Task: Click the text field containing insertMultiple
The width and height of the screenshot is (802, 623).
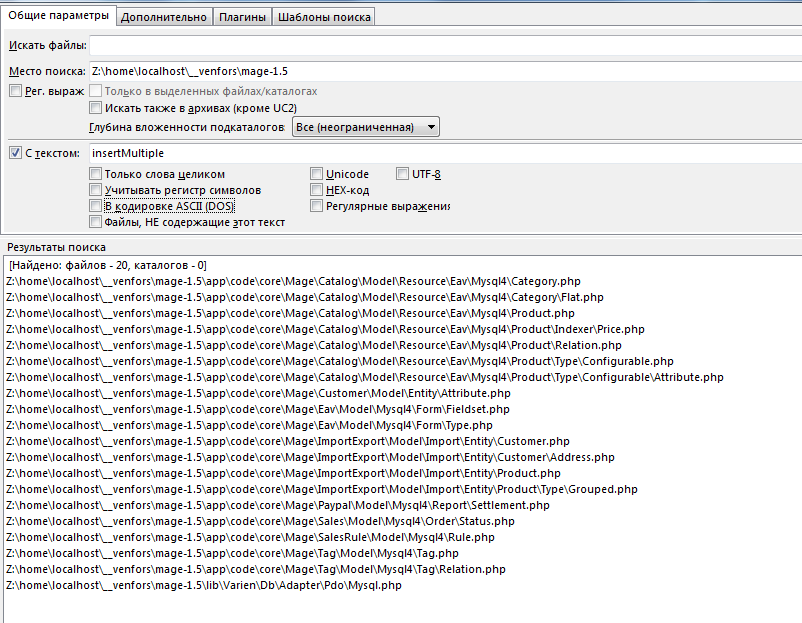Action: (445, 153)
